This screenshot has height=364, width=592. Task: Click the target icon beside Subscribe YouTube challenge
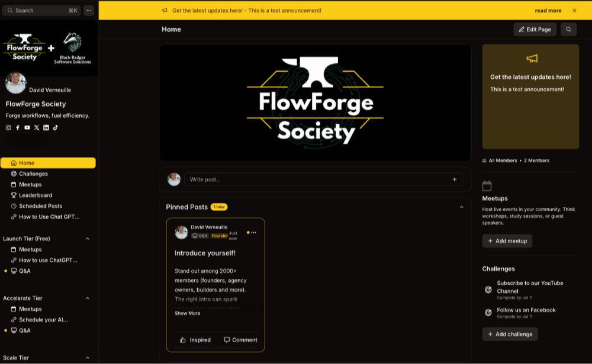click(x=488, y=289)
